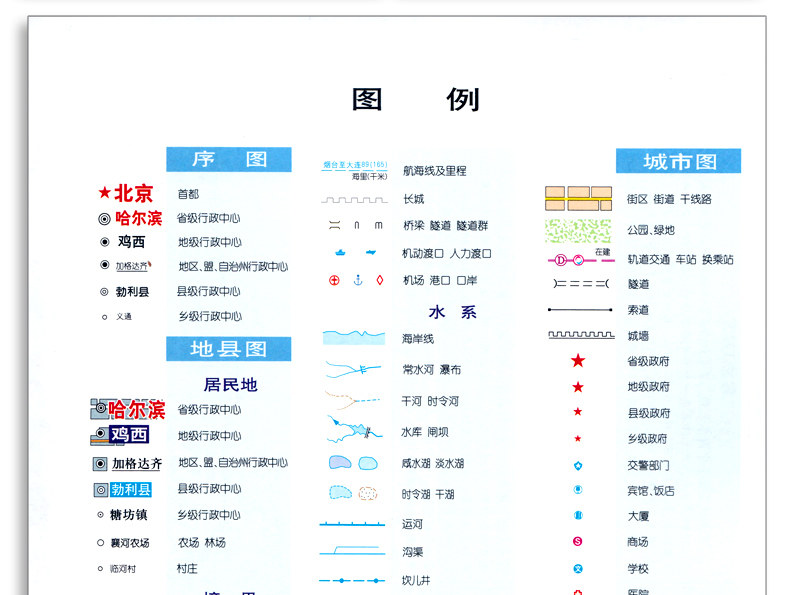Click the 临河村 village name

tap(123, 569)
